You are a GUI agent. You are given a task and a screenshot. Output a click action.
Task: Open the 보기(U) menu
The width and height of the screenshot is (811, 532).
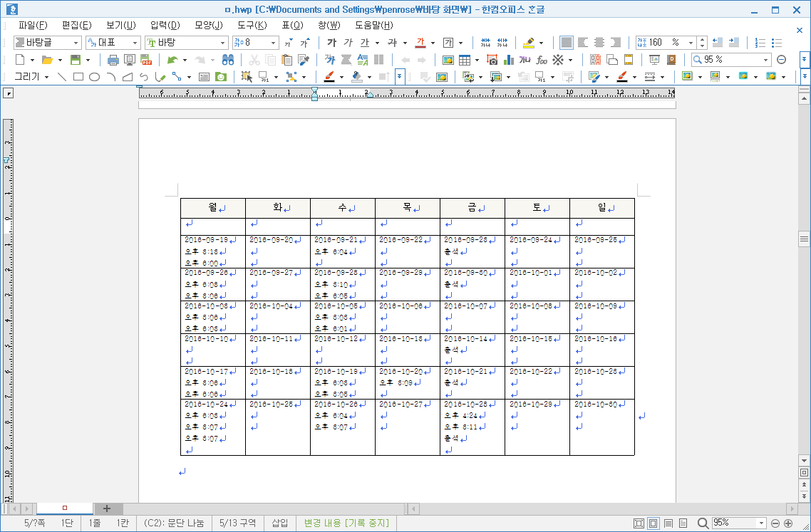click(121, 25)
